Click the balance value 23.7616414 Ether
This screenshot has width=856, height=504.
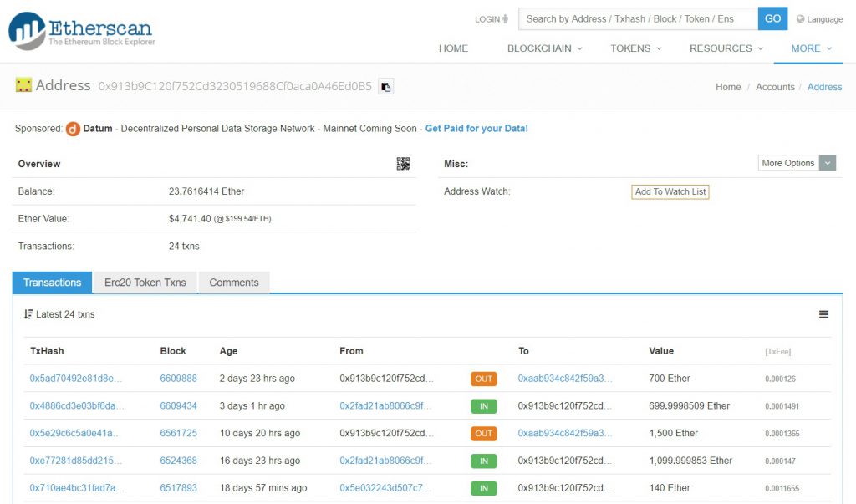206,191
